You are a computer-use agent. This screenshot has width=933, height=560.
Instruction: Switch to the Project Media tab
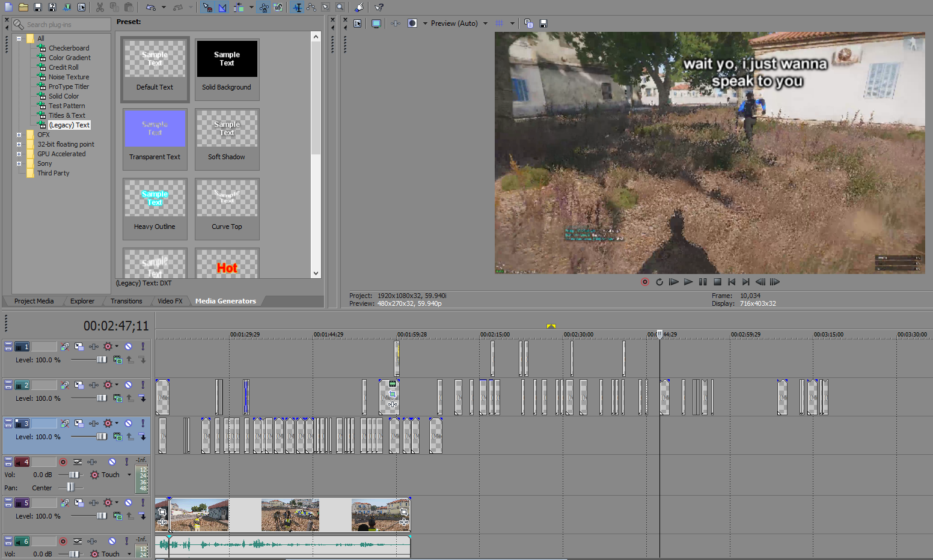(x=34, y=301)
